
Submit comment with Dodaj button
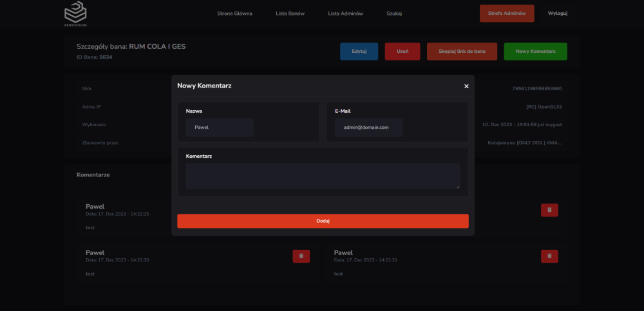323,221
